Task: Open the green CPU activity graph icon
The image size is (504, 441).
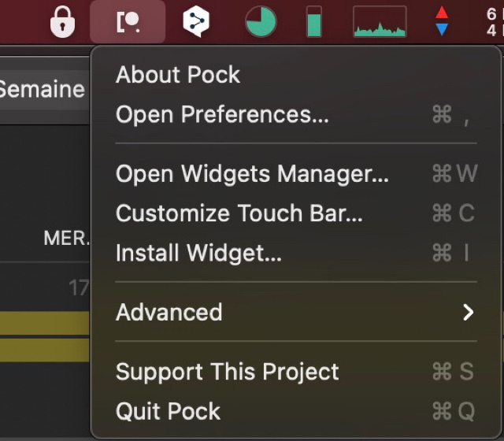Action: point(380,22)
